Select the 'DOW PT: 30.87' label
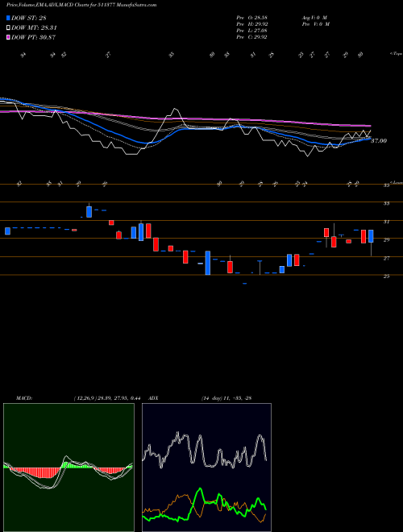Image resolution: width=403 pixels, height=532 pixels. point(33,37)
